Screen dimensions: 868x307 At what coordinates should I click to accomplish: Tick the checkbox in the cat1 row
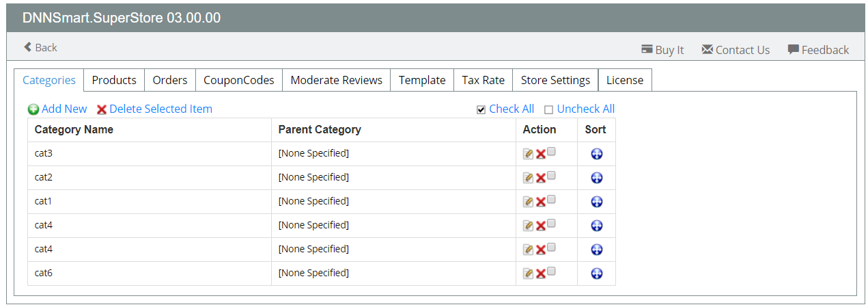tap(551, 200)
